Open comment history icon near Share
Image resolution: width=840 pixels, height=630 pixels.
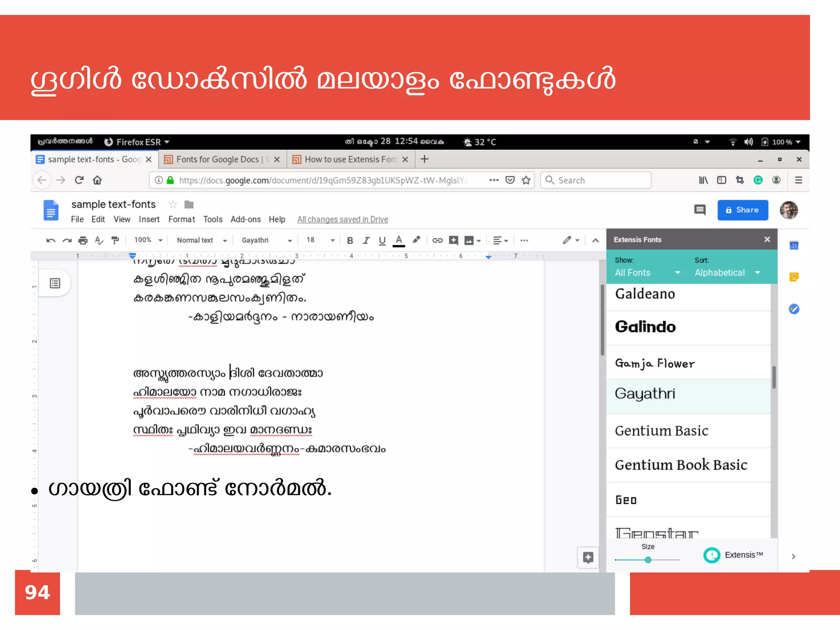pos(699,210)
